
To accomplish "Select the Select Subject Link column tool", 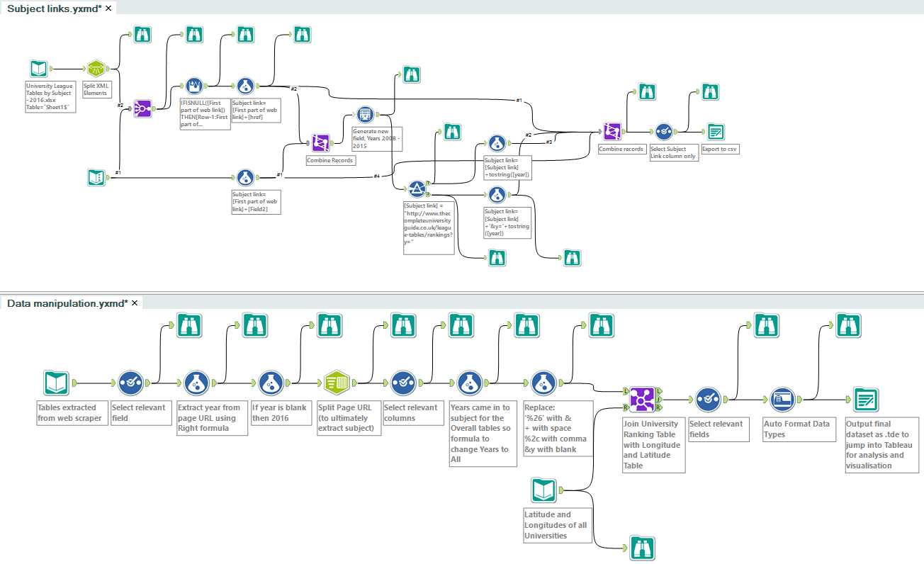I will 663,132.
